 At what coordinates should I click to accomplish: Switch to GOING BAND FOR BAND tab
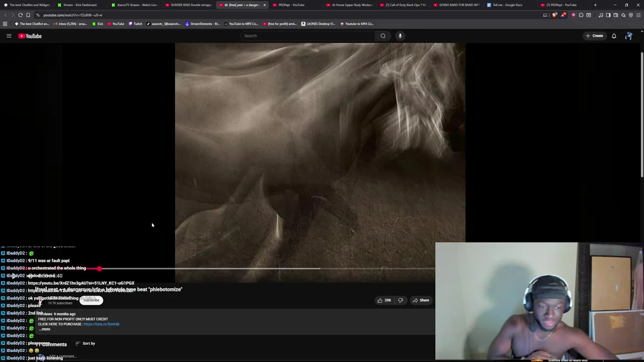click(x=456, y=5)
